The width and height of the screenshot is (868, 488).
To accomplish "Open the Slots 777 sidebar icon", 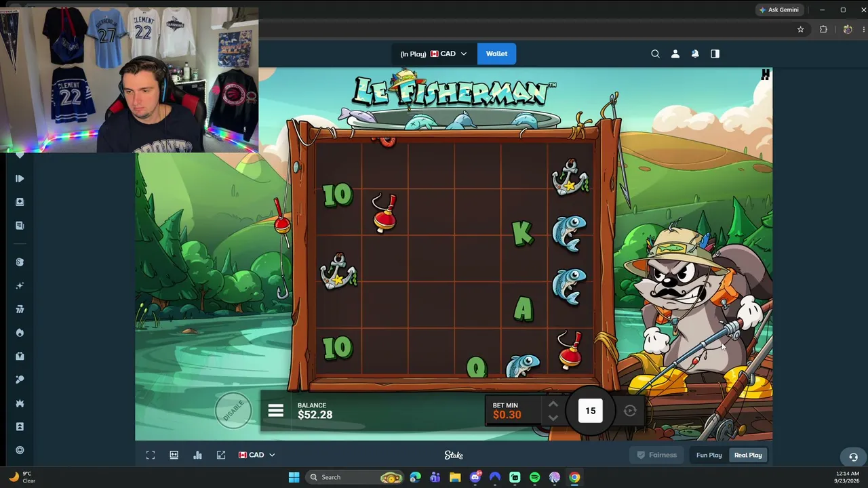I will 20,309.
